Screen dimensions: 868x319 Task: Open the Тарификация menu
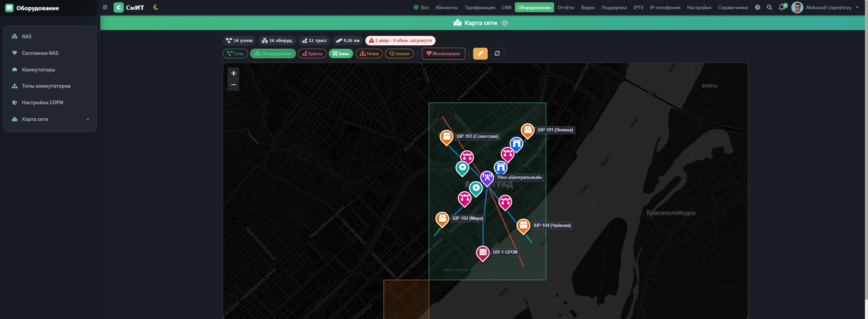point(480,7)
